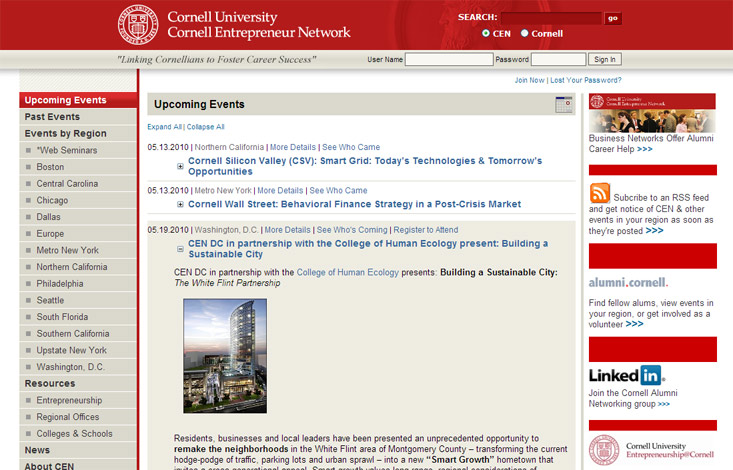The width and height of the screenshot is (733, 470).
Task: Select Europe region
Action: [78, 234]
